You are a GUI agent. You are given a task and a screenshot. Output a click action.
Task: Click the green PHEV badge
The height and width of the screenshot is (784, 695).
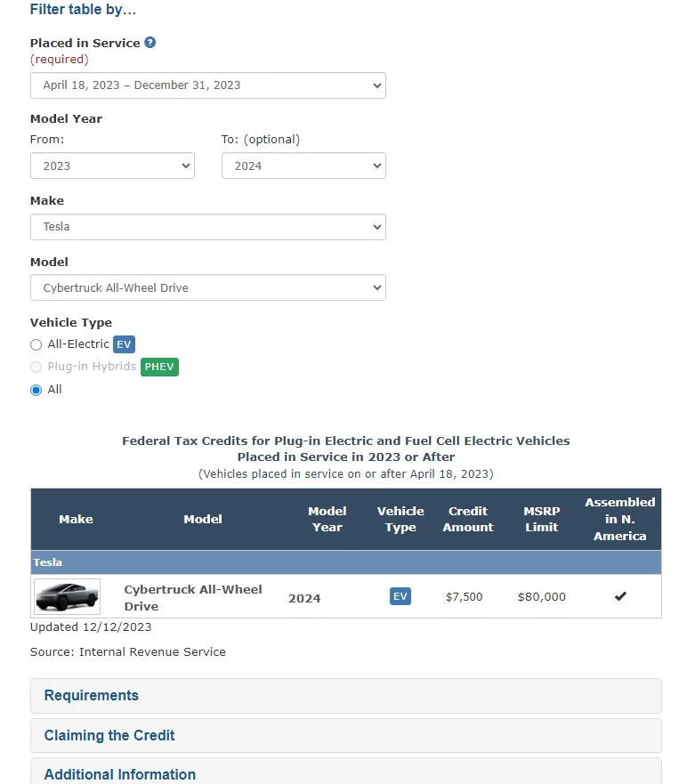click(x=159, y=367)
